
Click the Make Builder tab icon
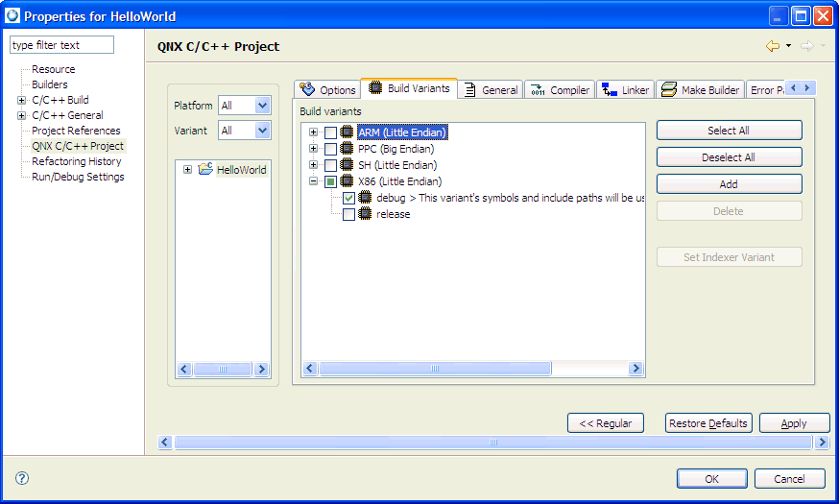[x=668, y=89]
